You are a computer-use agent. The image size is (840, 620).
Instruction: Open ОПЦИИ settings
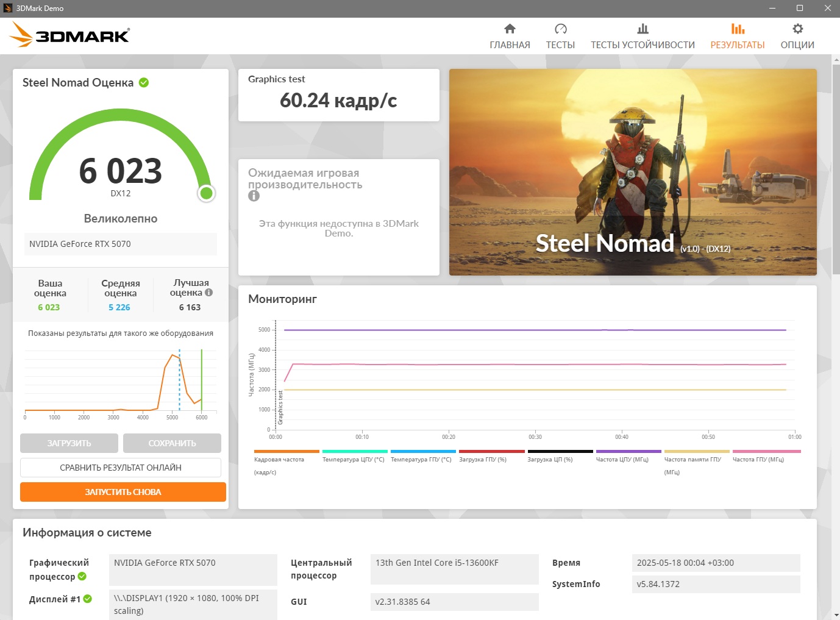(x=797, y=37)
